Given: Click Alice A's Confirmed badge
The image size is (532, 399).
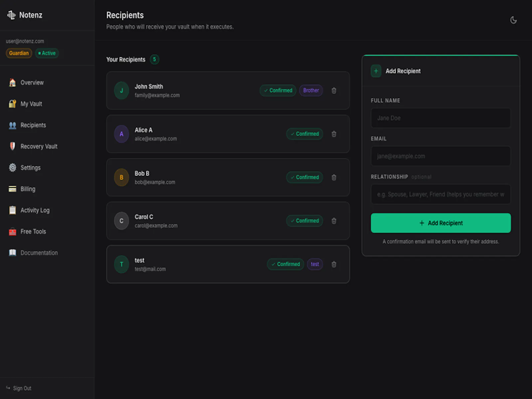Looking at the screenshot, I should pos(305,134).
